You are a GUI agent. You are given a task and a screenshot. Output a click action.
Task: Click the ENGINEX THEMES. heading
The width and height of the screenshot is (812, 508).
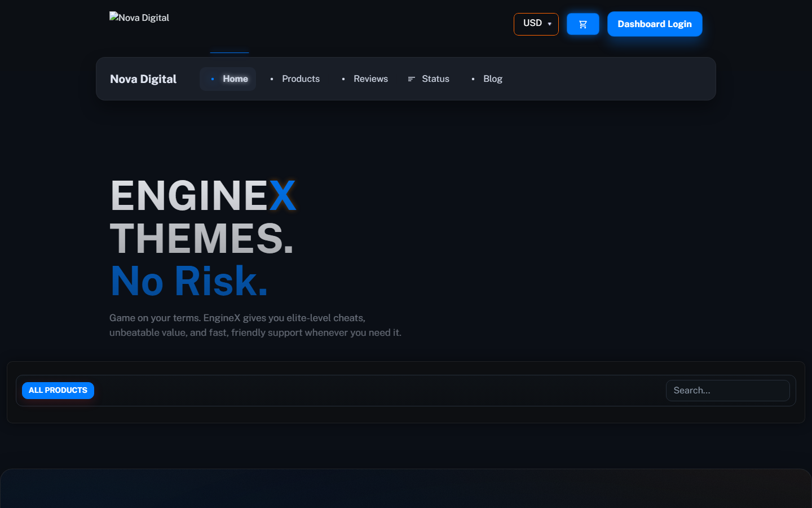click(x=203, y=217)
